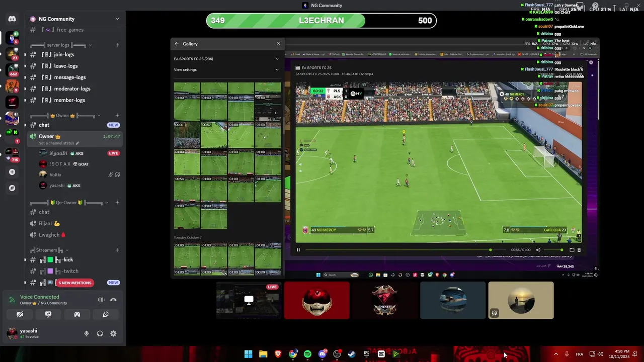Disconnect from voice with the hang-up icon
Viewport: 644px width, 362px height.
pos(113,300)
